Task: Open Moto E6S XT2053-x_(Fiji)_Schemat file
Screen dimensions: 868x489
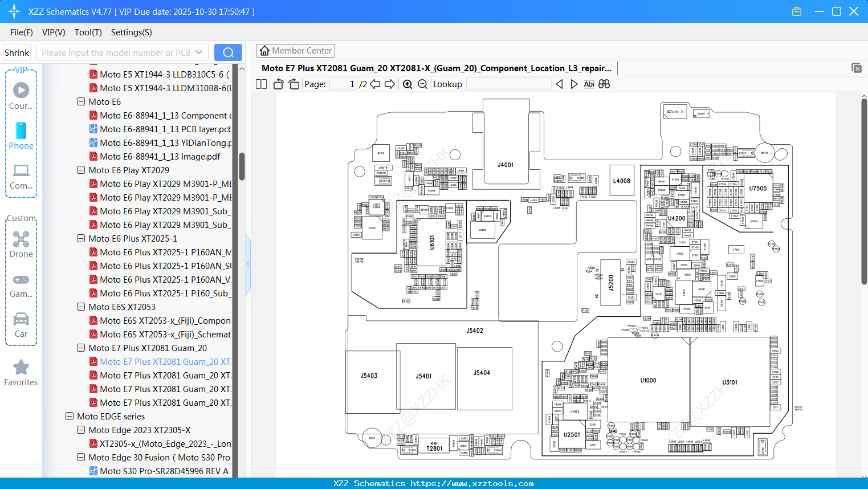Action: tap(160, 335)
